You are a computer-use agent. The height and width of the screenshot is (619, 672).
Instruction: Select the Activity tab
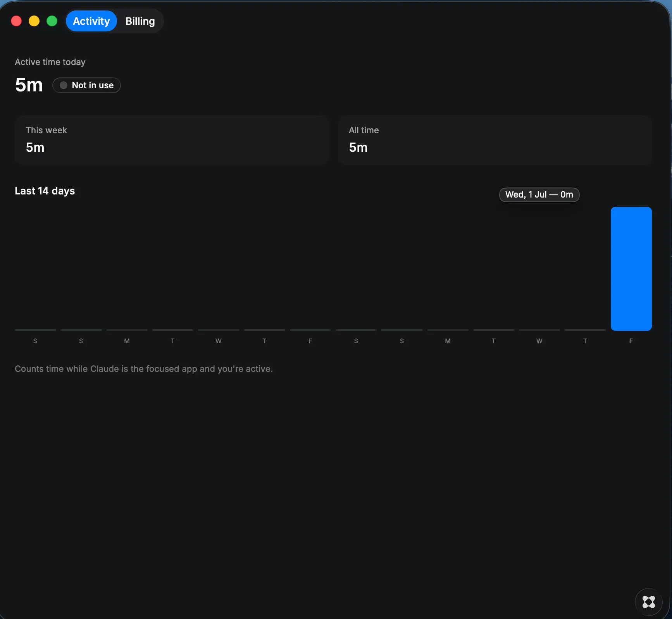pyautogui.click(x=91, y=21)
